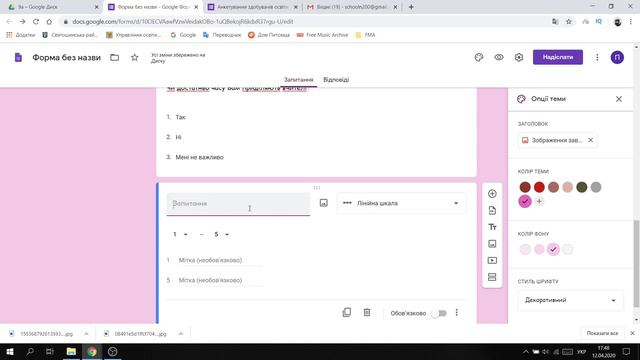This screenshot has width=640, height=360.
Task: Switch to Gmail browser tab
Action: [351, 7]
